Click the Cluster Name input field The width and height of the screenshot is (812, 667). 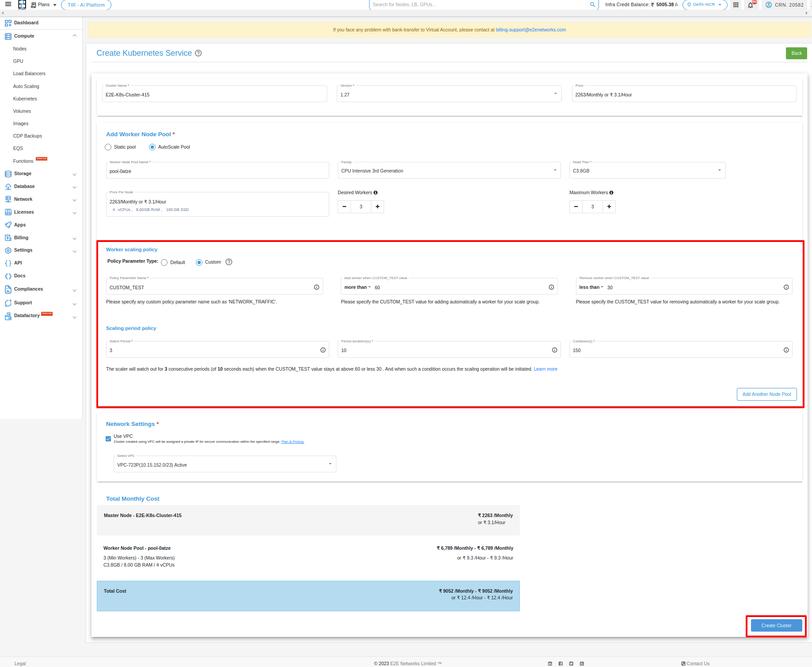tap(214, 94)
